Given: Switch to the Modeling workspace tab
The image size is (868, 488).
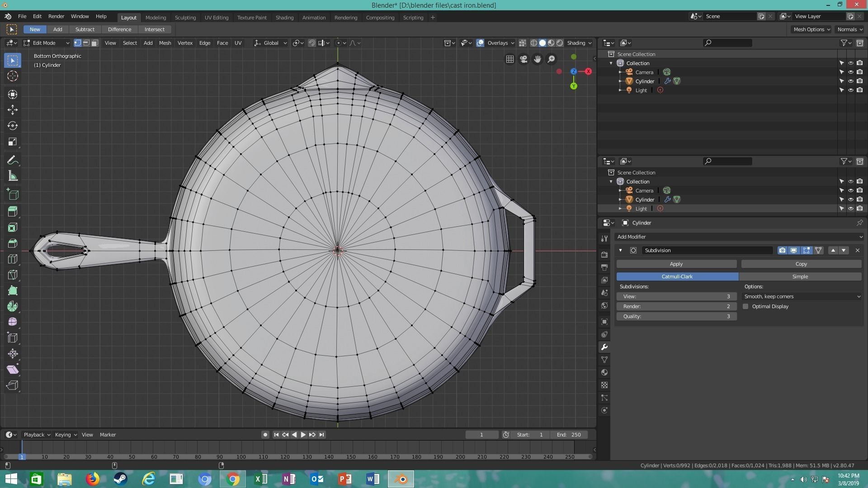Looking at the screenshot, I should tap(156, 18).
